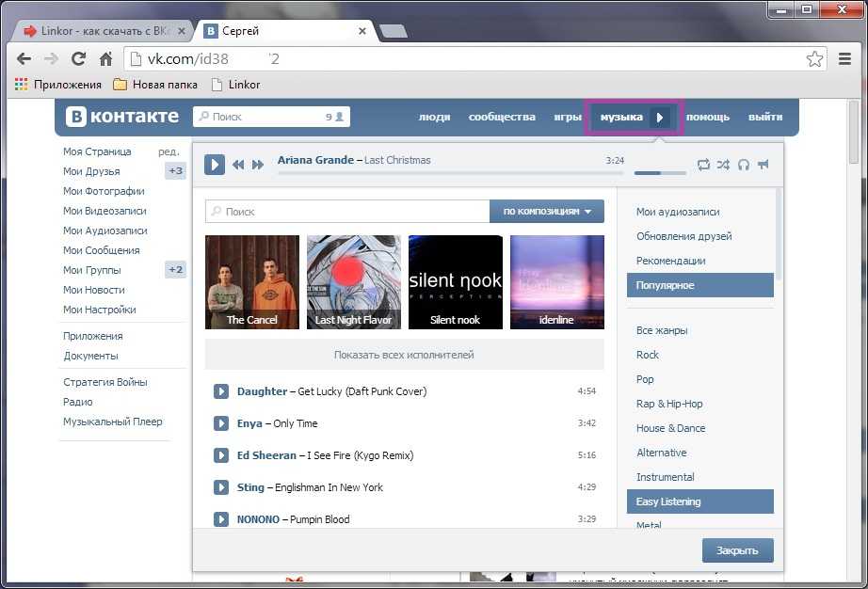Click 'музыка' in the top navigation
Viewport: 868px width, 589px height.
(x=621, y=117)
